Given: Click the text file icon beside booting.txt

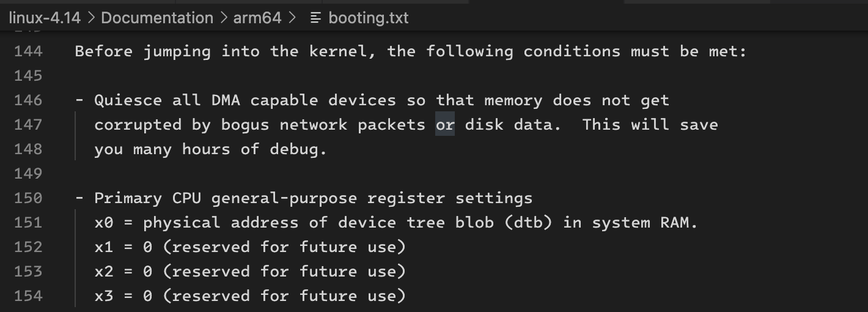Looking at the screenshot, I should click(315, 18).
